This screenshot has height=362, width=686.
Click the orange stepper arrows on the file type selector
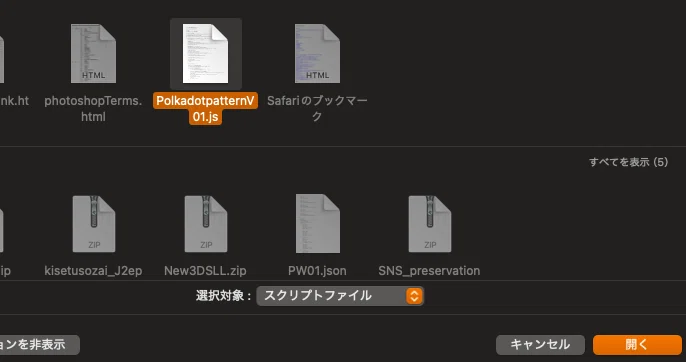[414, 296]
